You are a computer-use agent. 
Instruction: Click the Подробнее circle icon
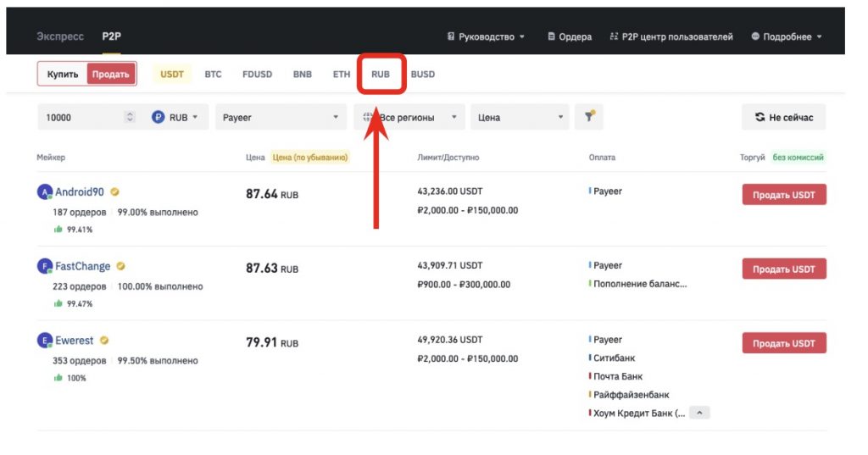755,36
